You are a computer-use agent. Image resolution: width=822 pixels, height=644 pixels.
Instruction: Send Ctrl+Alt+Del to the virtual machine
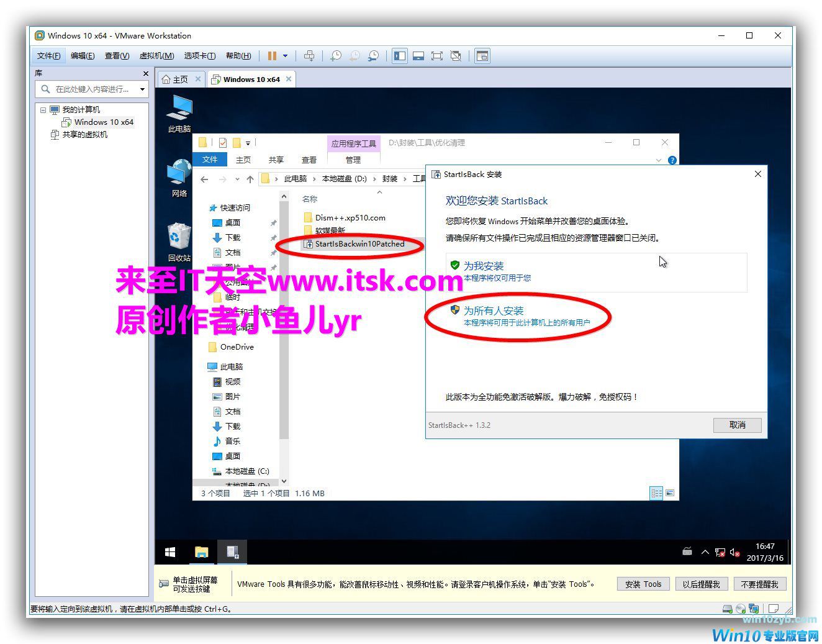309,56
